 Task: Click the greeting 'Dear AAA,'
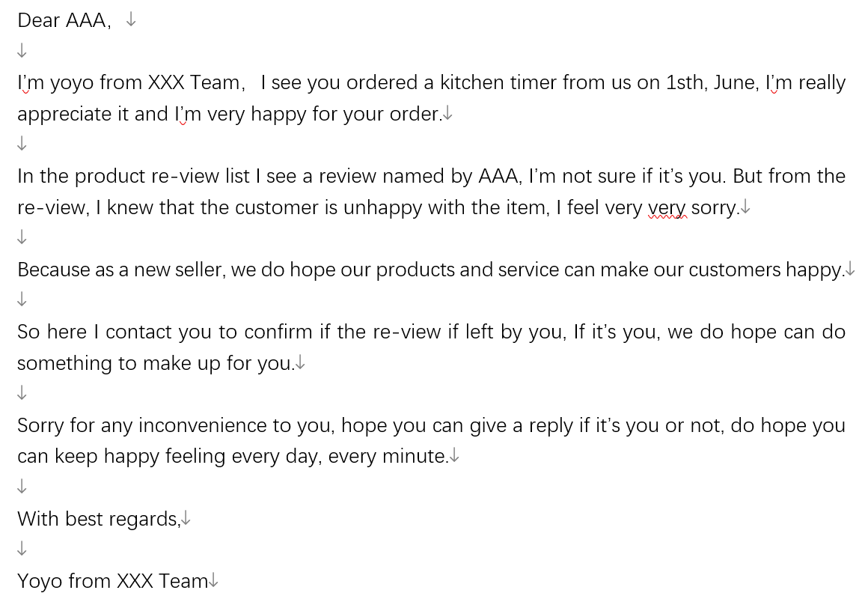(x=64, y=20)
